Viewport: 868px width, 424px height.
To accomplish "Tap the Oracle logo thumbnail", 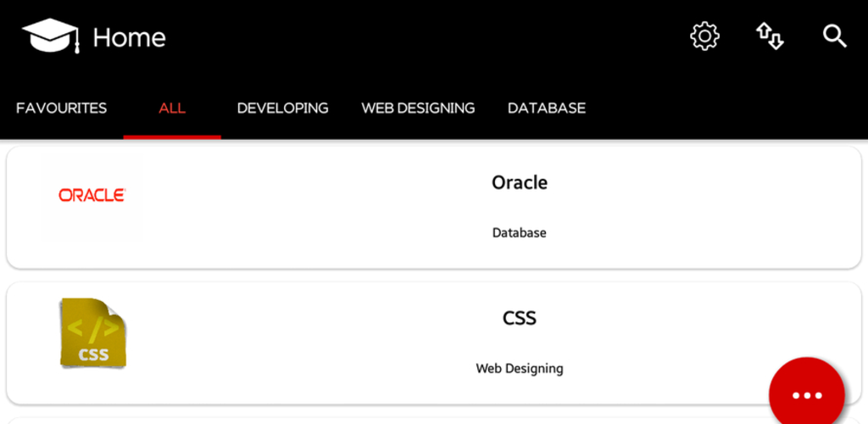I will (x=92, y=195).
